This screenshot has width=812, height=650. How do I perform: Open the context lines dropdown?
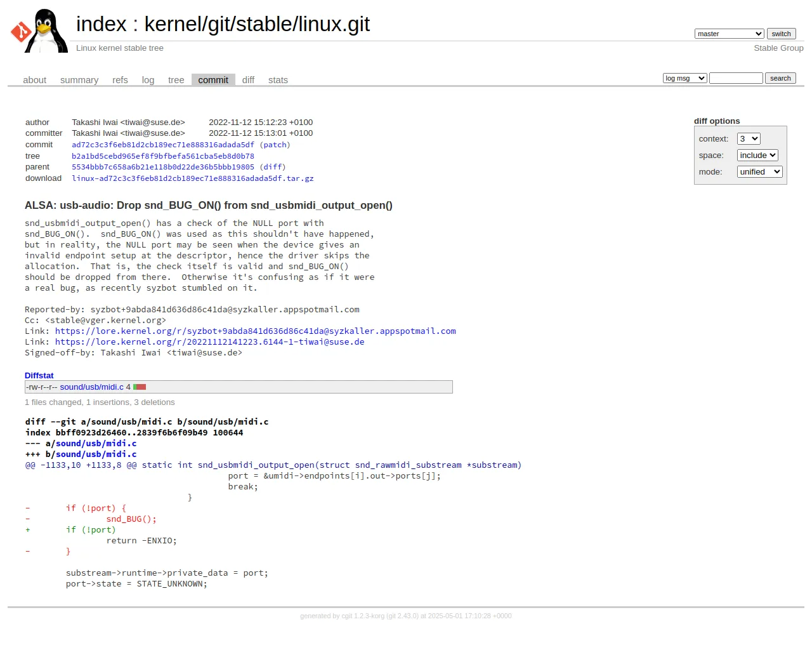pos(749,139)
